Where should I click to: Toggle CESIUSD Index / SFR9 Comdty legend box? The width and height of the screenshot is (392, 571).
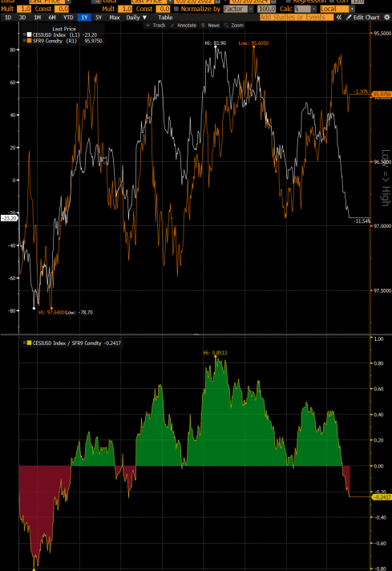tap(24, 342)
